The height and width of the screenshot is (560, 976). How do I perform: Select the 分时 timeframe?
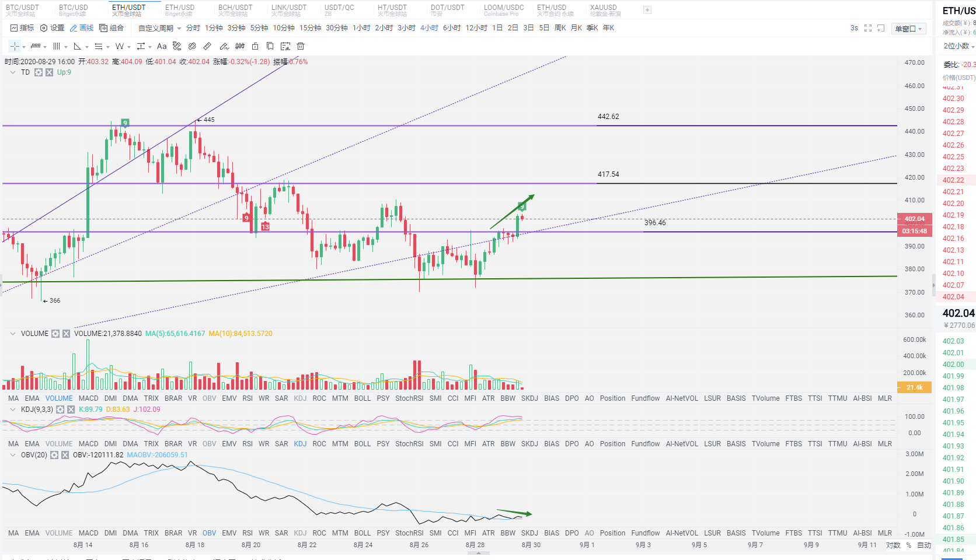(x=193, y=28)
